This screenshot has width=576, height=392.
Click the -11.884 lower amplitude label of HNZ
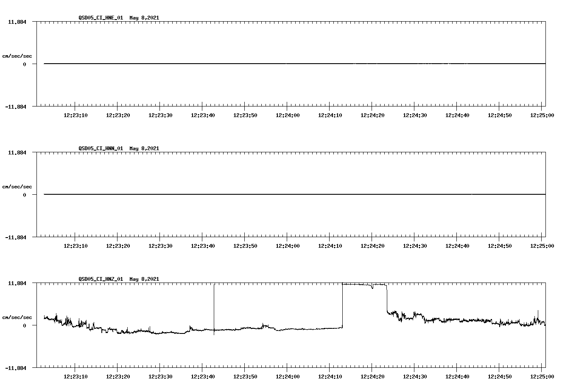[16, 369]
